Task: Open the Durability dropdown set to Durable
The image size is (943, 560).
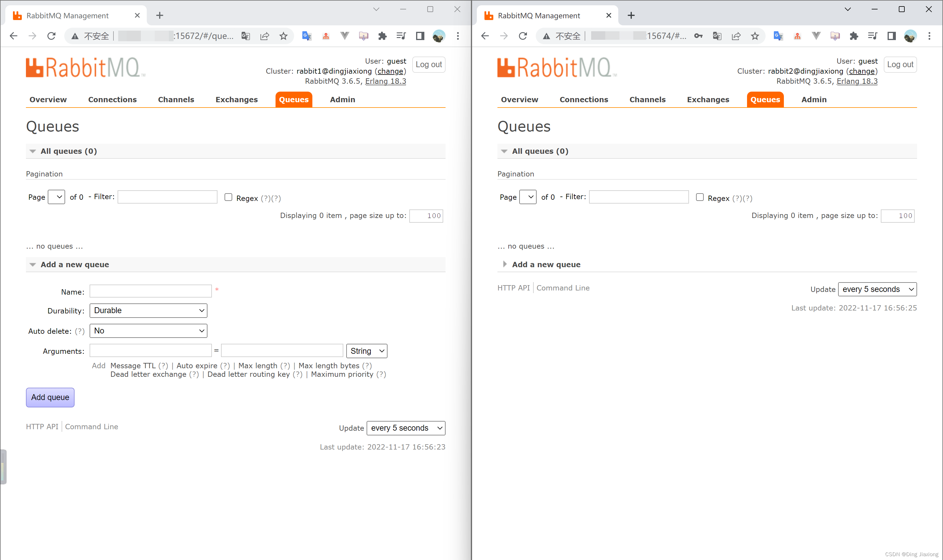Action: [x=148, y=310]
